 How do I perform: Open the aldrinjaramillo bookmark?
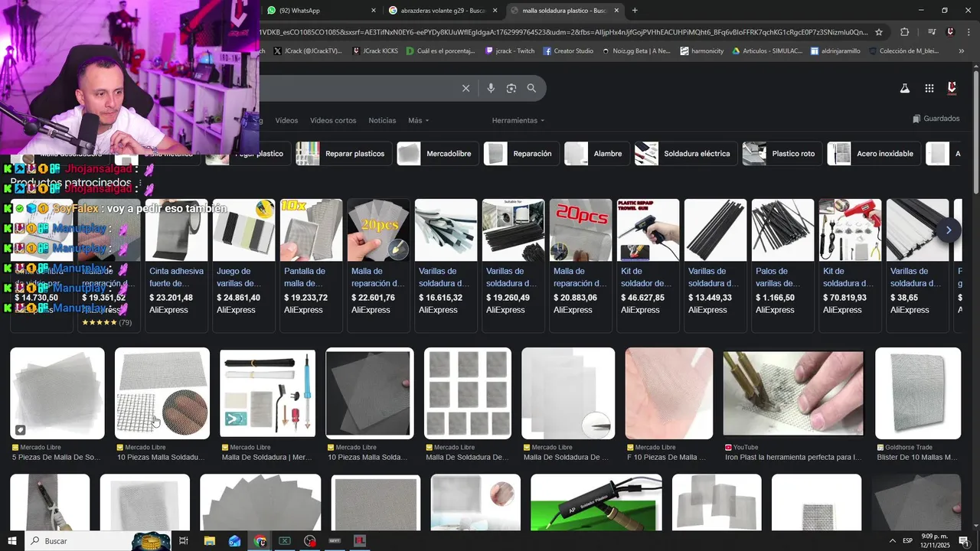[x=835, y=51]
